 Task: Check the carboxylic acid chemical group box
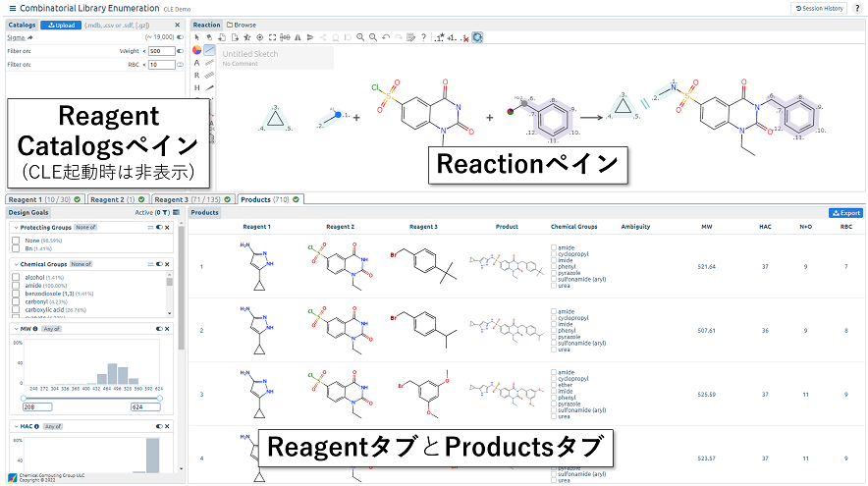pyautogui.click(x=16, y=310)
